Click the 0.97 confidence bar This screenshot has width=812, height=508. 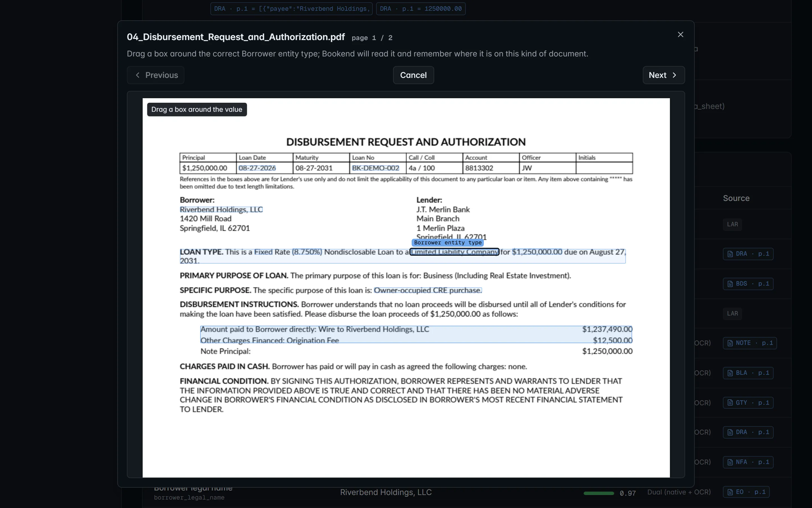click(599, 493)
